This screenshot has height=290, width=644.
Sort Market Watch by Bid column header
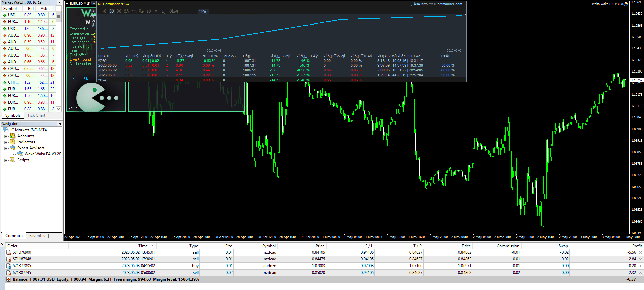coord(31,9)
